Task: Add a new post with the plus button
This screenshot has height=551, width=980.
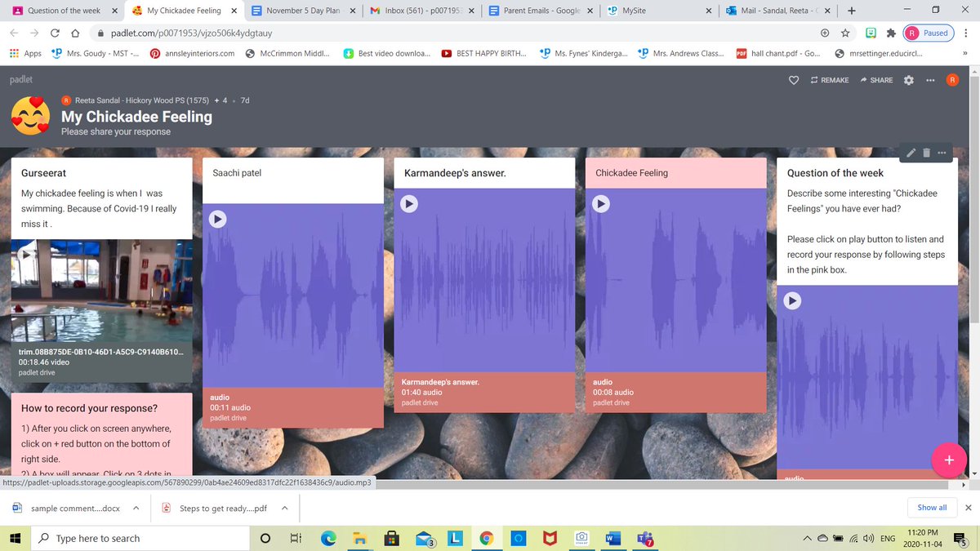Action: [x=949, y=460]
